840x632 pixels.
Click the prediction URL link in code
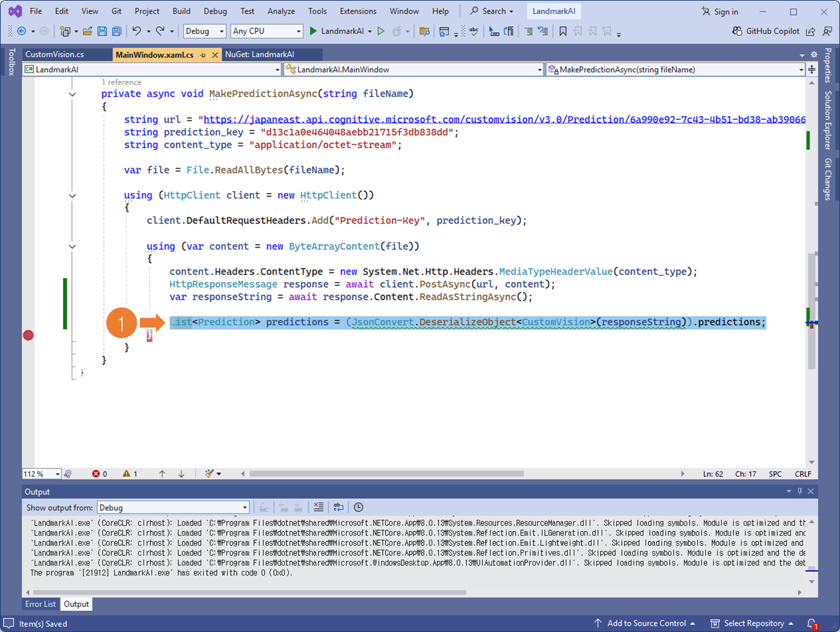pyautogui.click(x=504, y=120)
